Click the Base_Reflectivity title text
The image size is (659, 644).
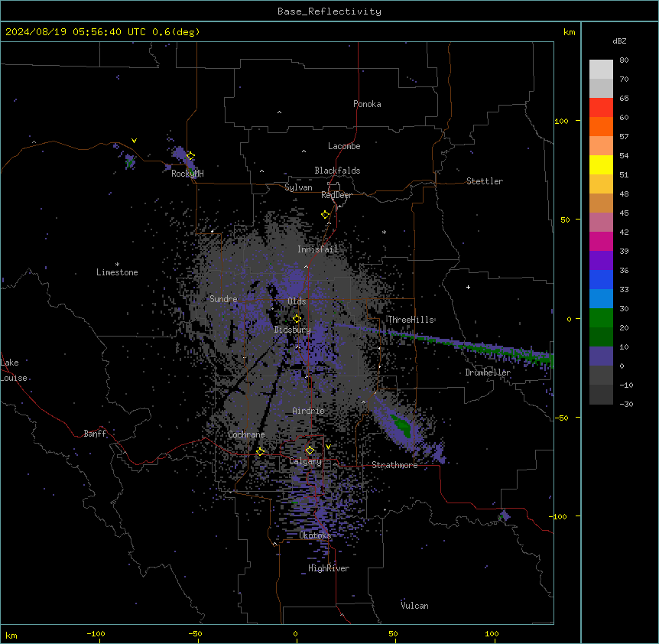click(329, 11)
